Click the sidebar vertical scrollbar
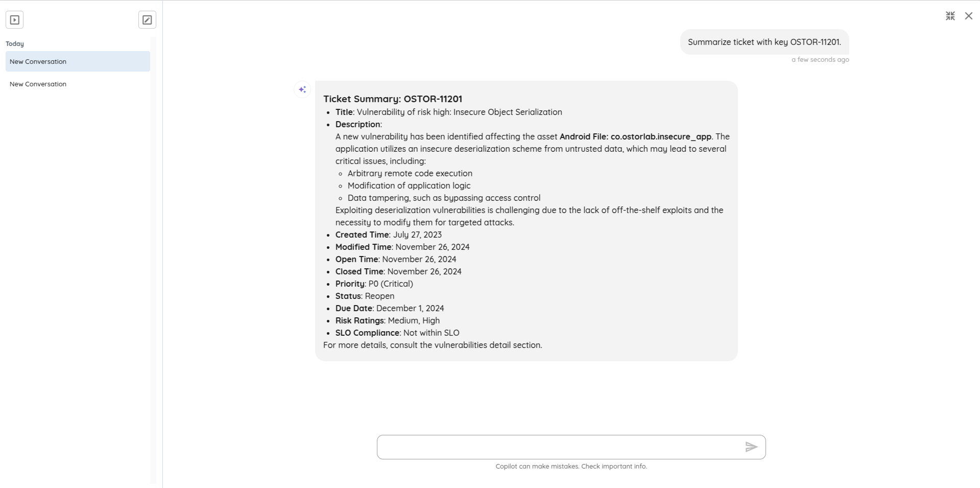The image size is (980, 488). coord(153,255)
